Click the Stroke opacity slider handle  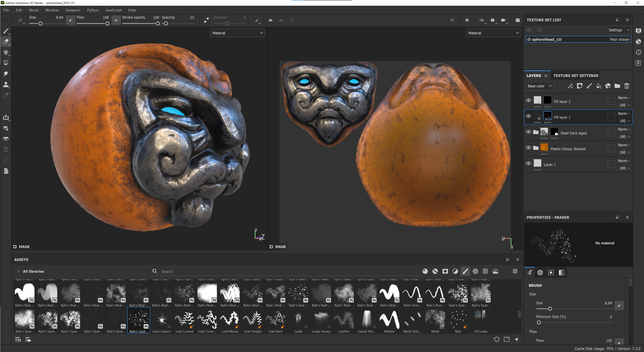pyautogui.click(x=158, y=23)
